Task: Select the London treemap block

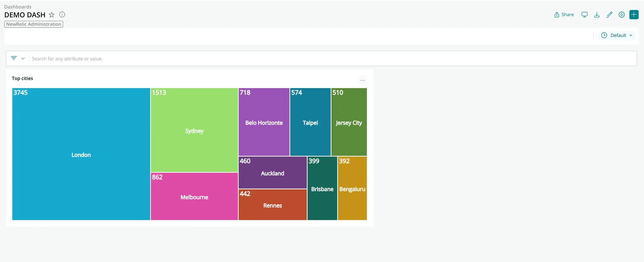Action: pos(81,154)
